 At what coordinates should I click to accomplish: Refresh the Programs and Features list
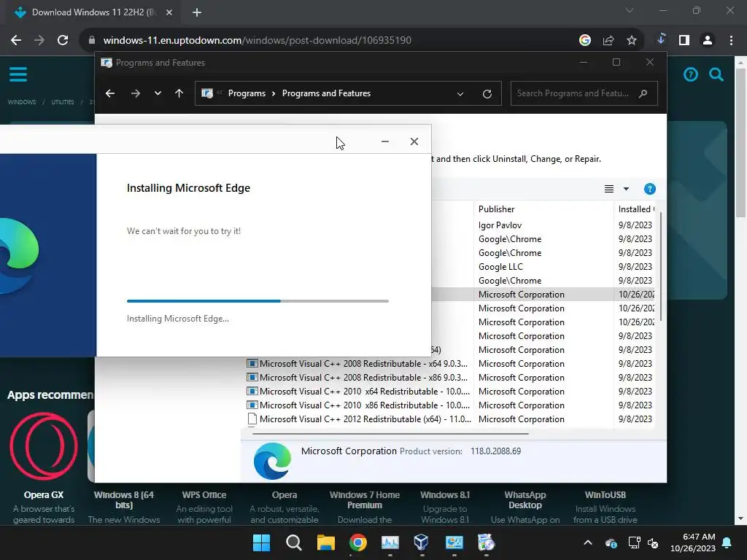click(x=487, y=94)
